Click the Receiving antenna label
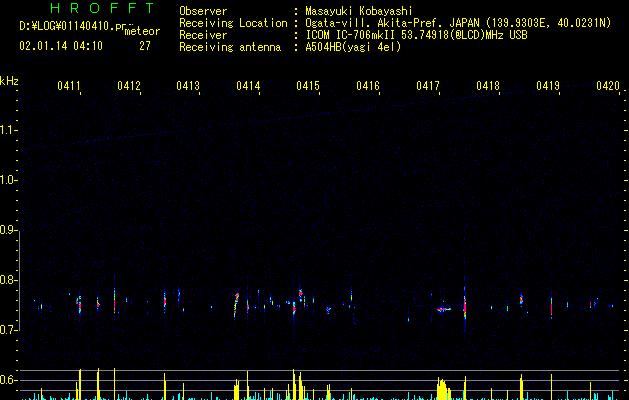 230,47
